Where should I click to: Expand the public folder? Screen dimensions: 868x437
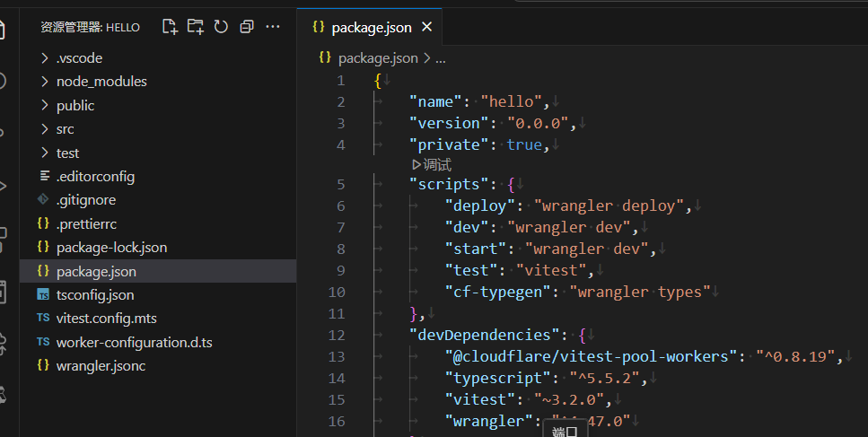75,105
